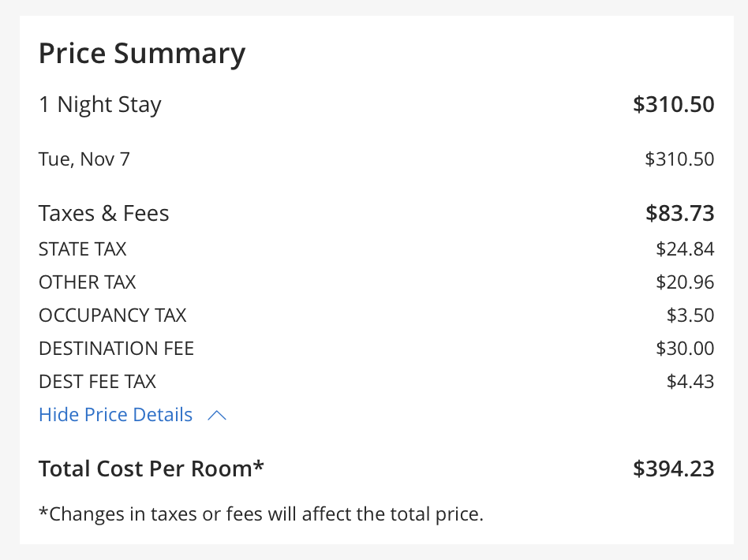This screenshot has width=748, height=560.
Task: Select the OTHER TAX line item
Action: click(x=87, y=282)
